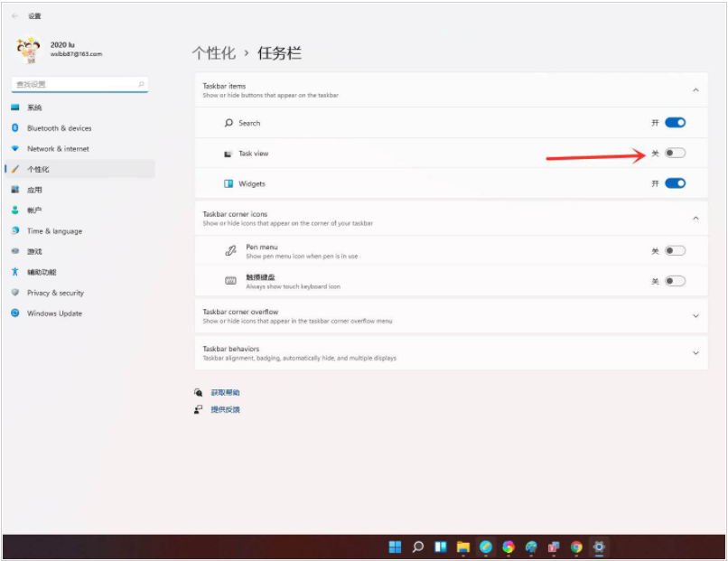This screenshot has width=728, height=561.
Task: Expand the Taskbar corner overflow section
Action: tap(695, 316)
